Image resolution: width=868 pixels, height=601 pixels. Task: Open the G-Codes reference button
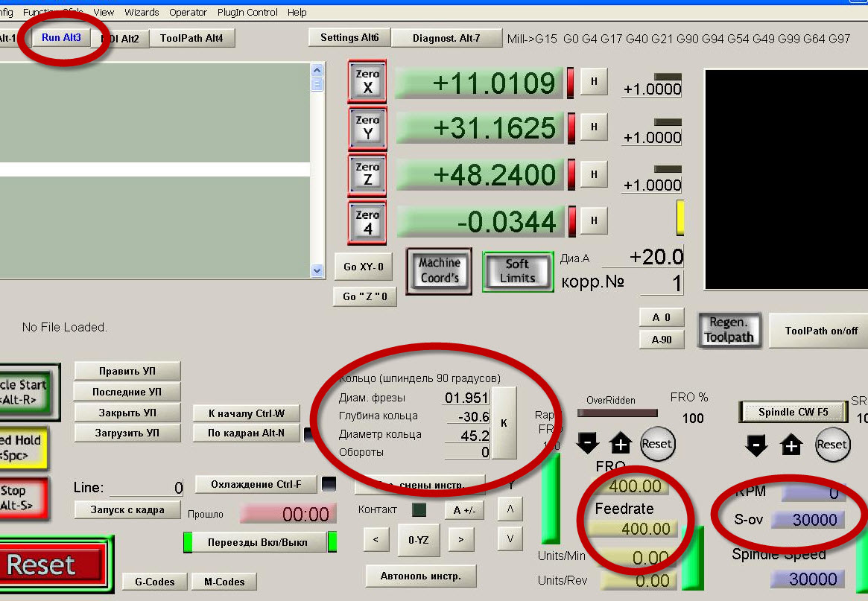pos(154,582)
